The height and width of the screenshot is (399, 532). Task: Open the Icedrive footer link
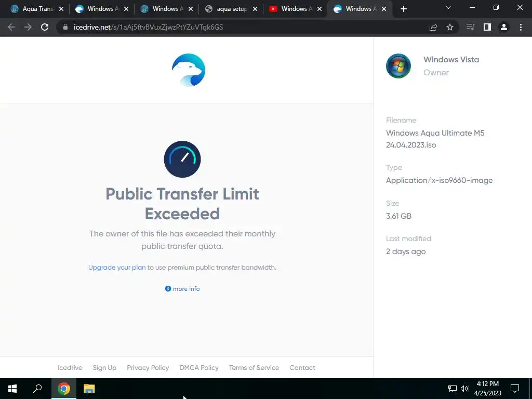coord(70,367)
